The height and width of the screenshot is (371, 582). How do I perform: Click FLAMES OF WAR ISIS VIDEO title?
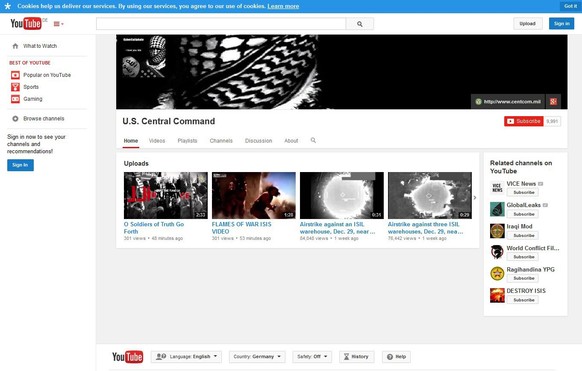242,228
